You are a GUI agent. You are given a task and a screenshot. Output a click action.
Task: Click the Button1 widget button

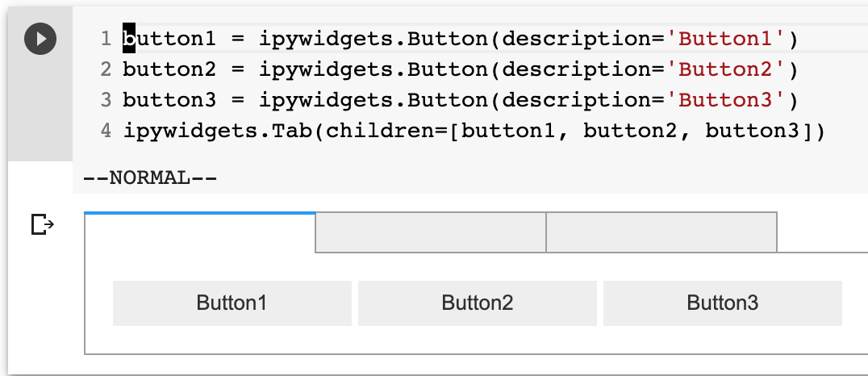(x=232, y=303)
